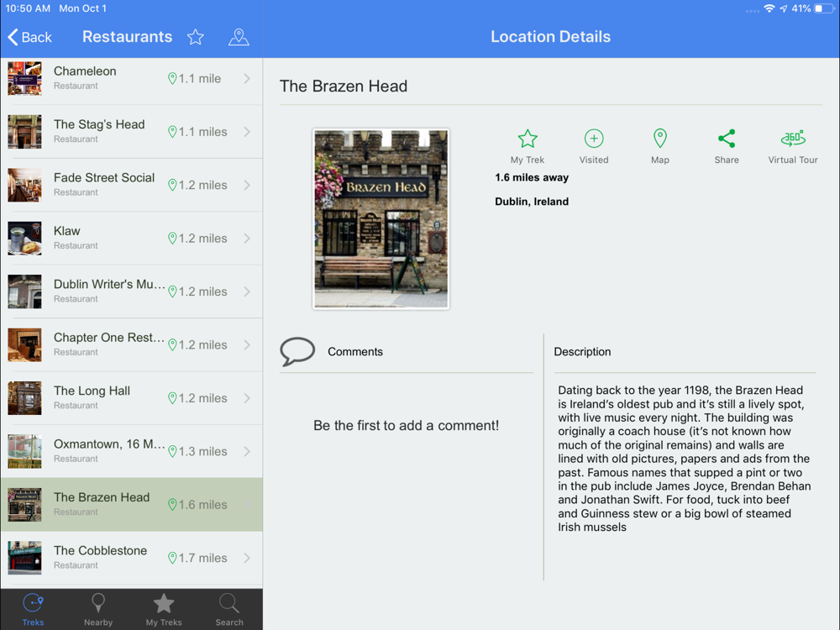This screenshot has height=630, width=840.
Task: Expand Klaw row chevron
Action: click(247, 239)
